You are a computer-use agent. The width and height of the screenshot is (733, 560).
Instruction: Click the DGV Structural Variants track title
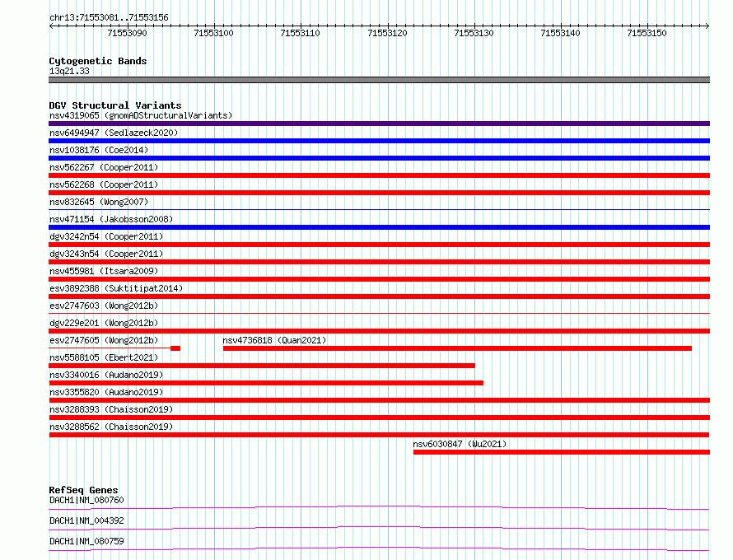(x=115, y=105)
